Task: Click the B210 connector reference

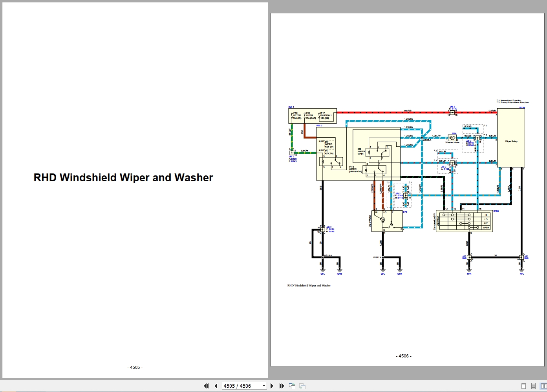Action: pyautogui.click(x=522, y=107)
